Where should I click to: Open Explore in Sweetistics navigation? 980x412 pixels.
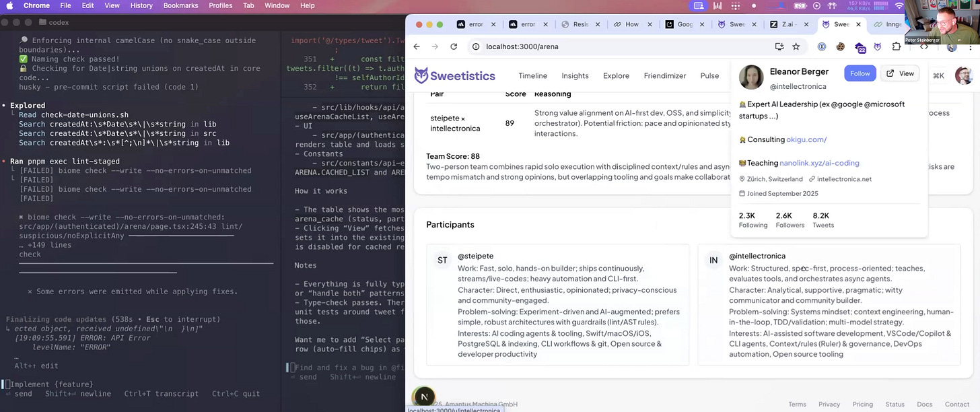(x=616, y=75)
